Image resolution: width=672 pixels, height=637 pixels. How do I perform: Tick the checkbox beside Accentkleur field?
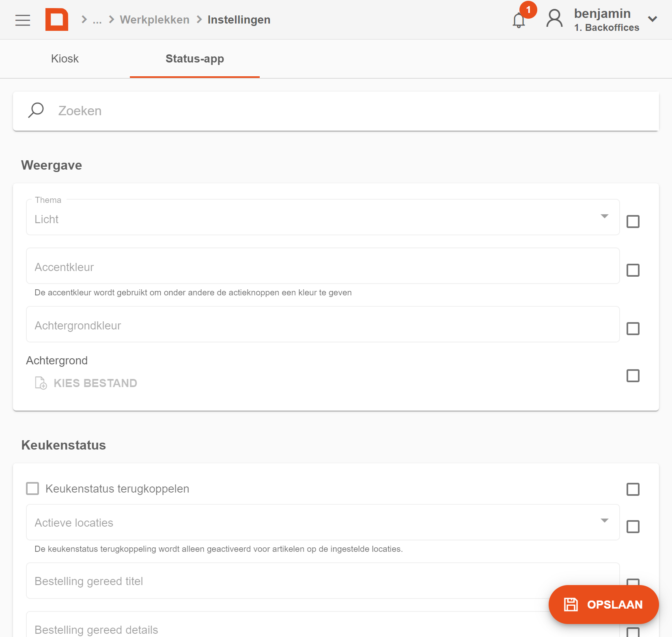(x=633, y=270)
